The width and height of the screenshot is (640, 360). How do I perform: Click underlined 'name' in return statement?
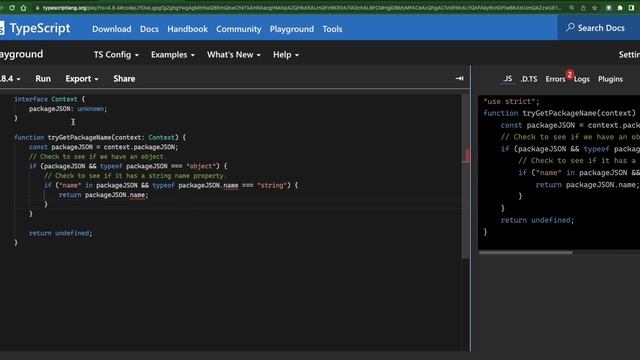point(137,195)
